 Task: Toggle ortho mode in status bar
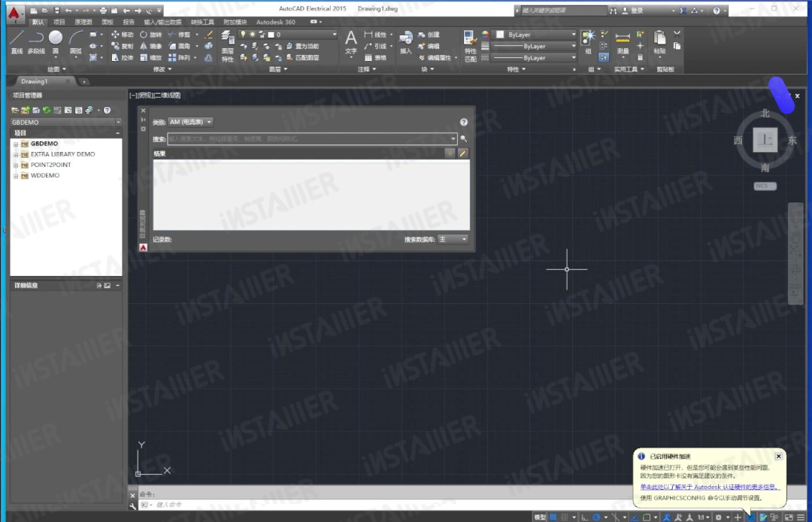click(585, 517)
